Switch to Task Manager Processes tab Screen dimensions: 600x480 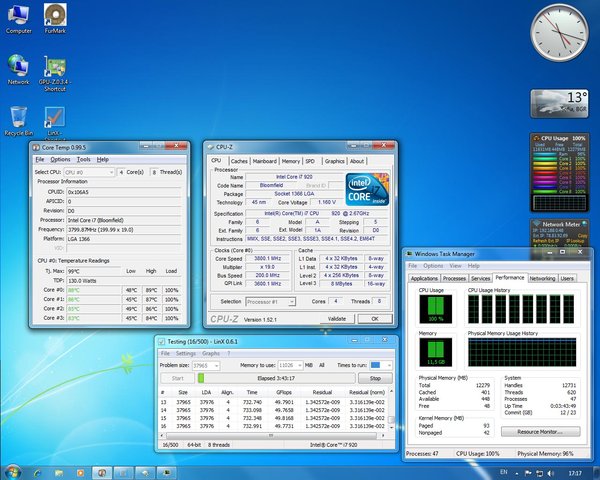click(x=454, y=278)
